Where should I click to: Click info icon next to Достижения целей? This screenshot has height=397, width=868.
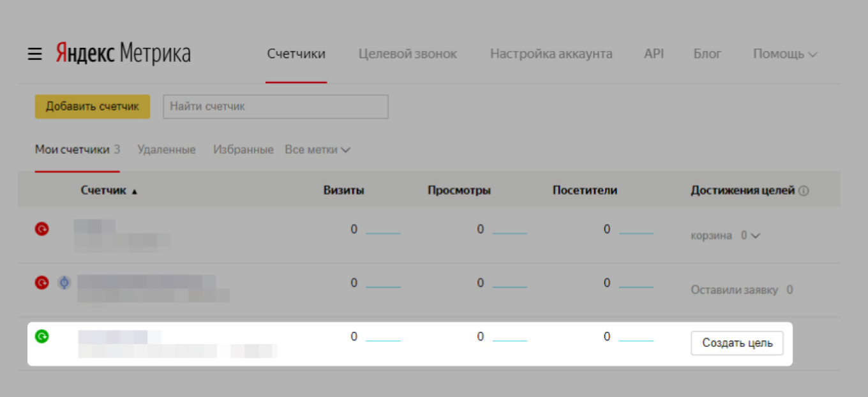(x=804, y=191)
